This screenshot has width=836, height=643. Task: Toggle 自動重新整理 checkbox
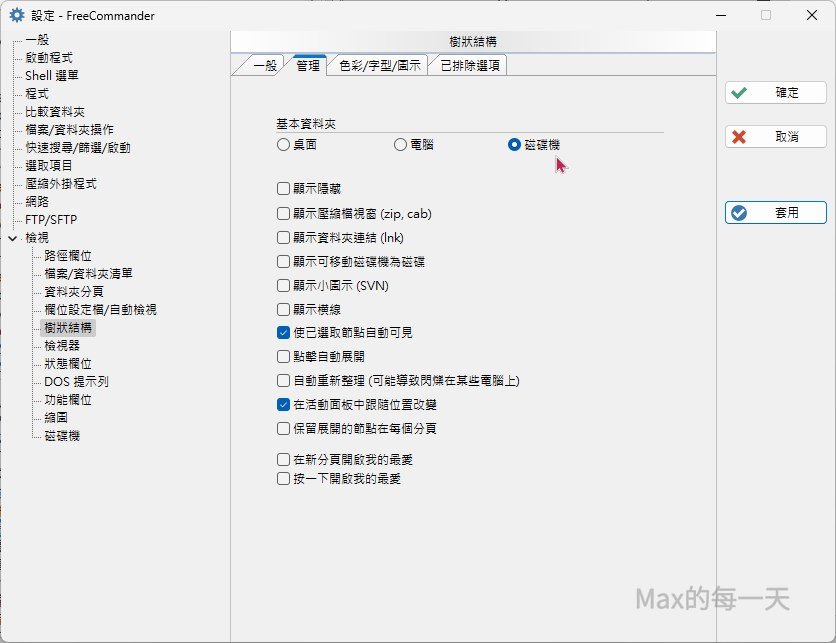point(284,381)
